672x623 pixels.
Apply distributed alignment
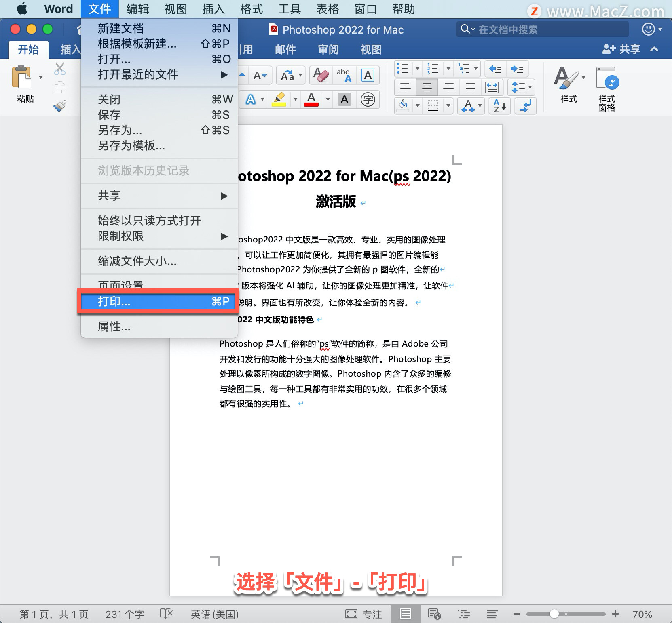[492, 87]
